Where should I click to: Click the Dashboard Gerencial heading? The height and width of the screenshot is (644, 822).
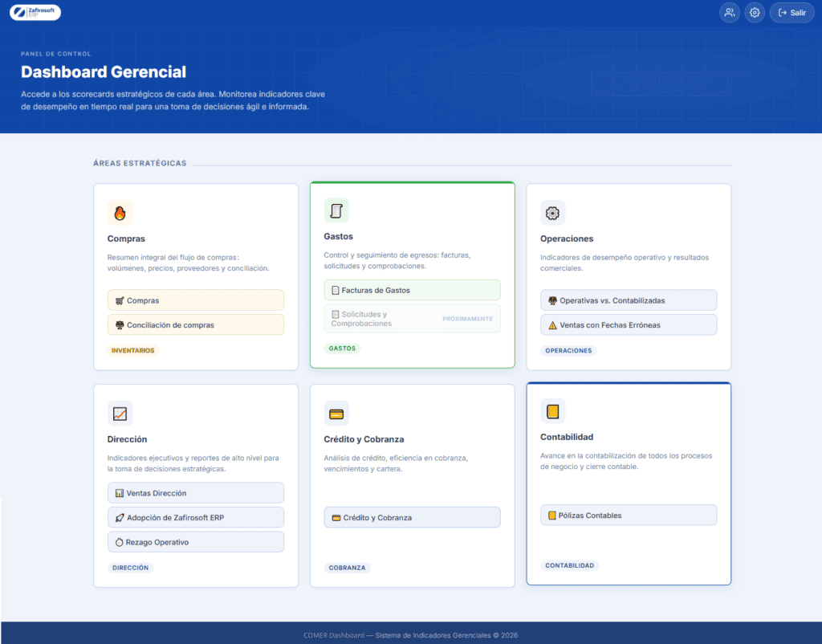click(x=104, y=71)
